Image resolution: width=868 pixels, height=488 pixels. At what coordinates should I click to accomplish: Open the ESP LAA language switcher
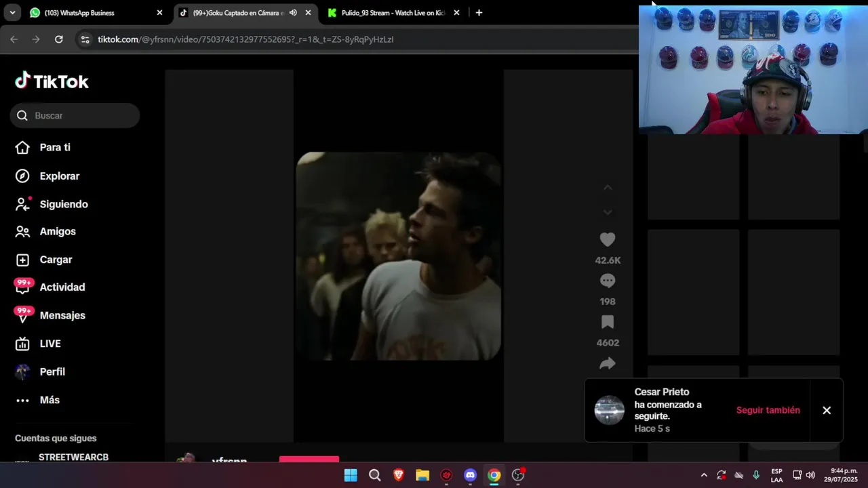(776, 475)
